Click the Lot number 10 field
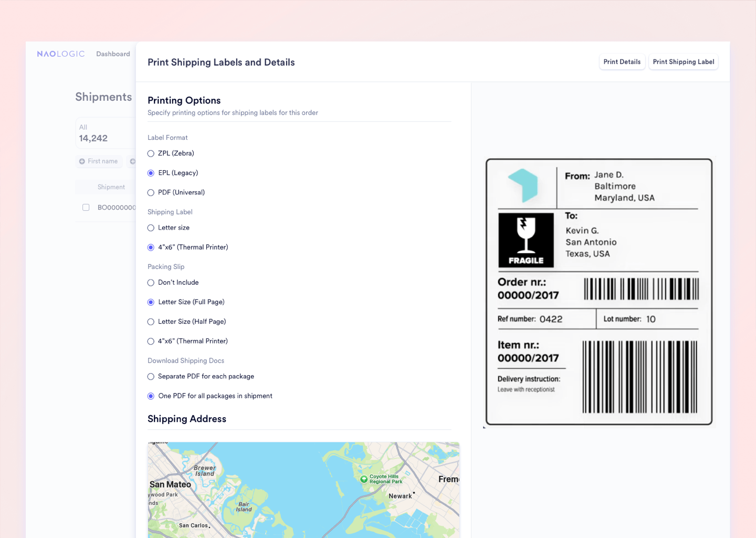This screenshot has height=538, width=756. tap(629, 319)
